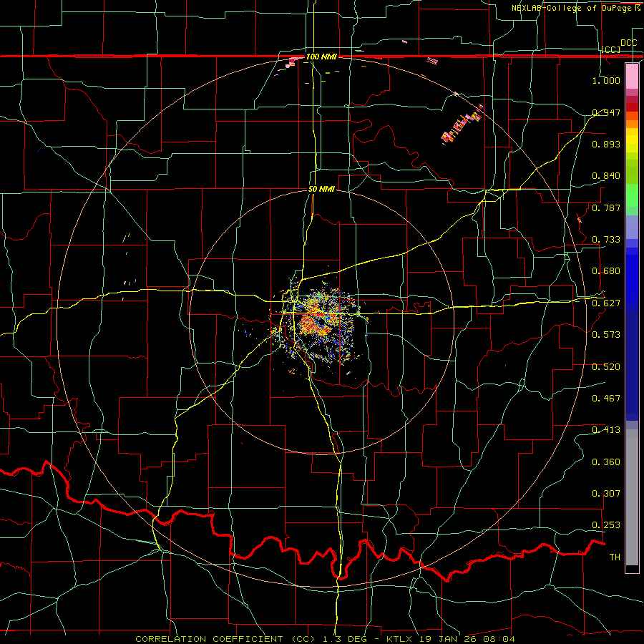Click the 0.733 scale value
644x644 pixels.
click(606, 240)
